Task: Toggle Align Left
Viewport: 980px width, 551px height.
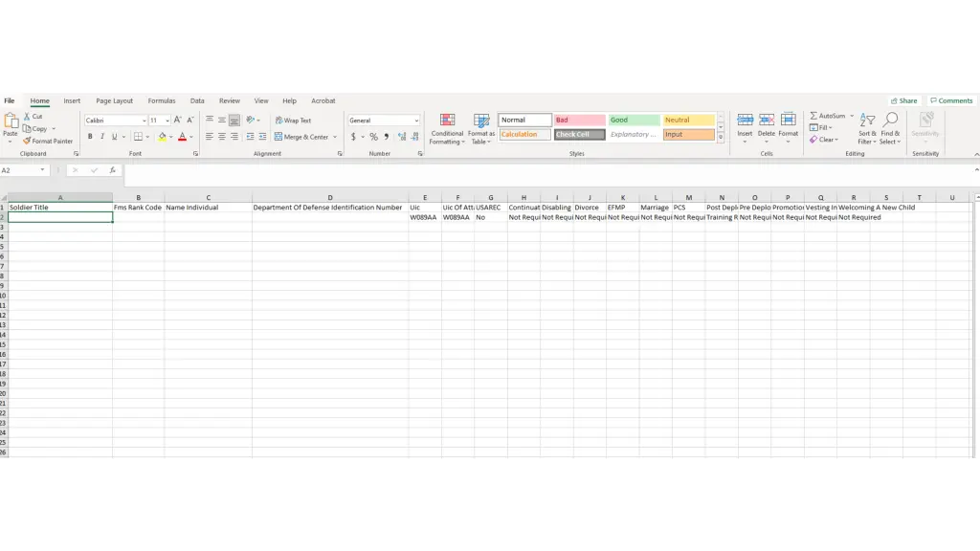Action: pyautogui.click(x=210, y=137)
